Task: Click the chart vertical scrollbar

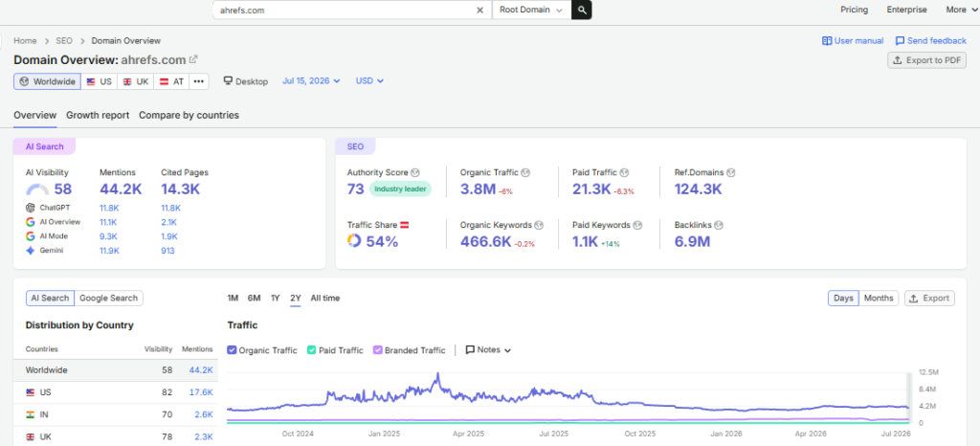Action: click(909, 396)
